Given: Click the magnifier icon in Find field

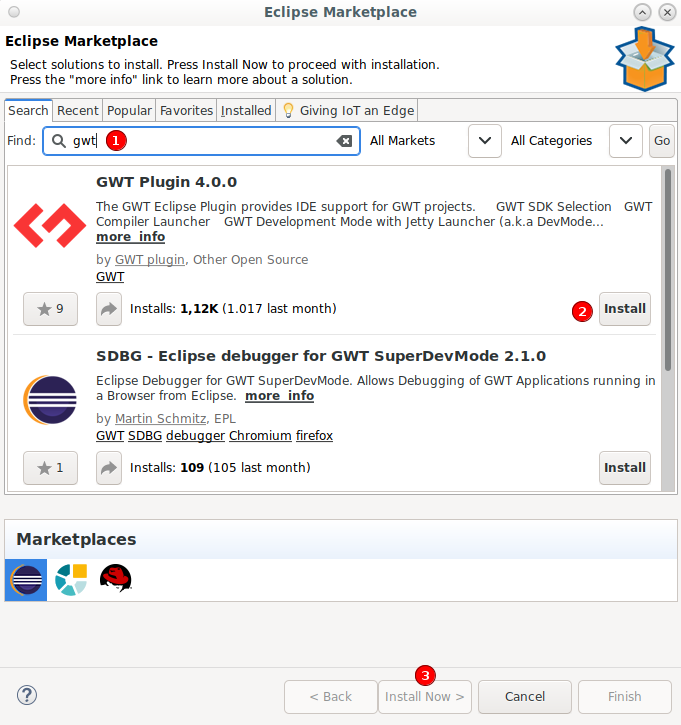Looking at the screenshot, I should tap(58, 141).
